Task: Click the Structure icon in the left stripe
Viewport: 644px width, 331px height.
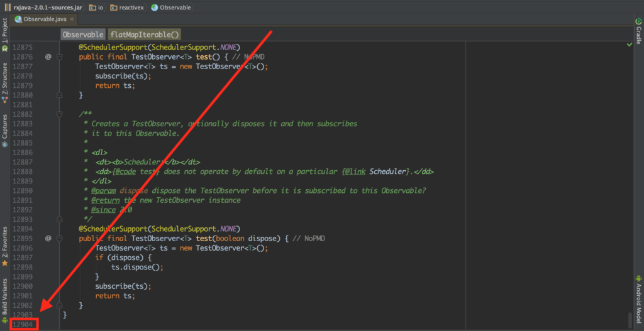Action: click(5, 99)
